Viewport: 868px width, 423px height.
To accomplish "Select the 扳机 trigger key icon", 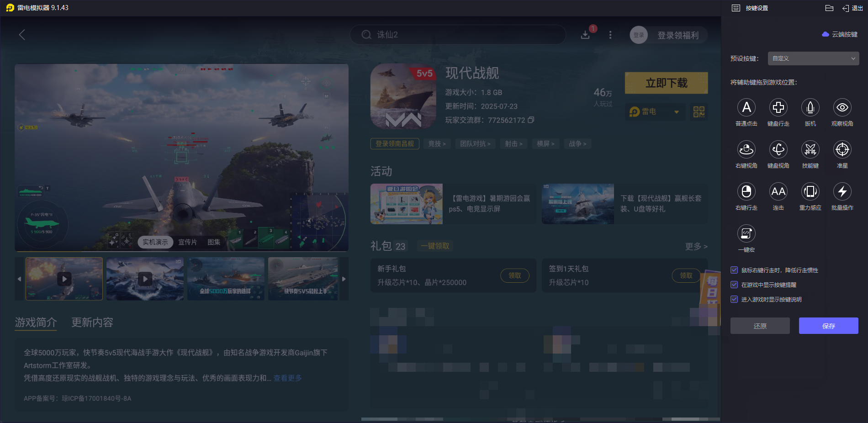I will [x=810, y=107].
